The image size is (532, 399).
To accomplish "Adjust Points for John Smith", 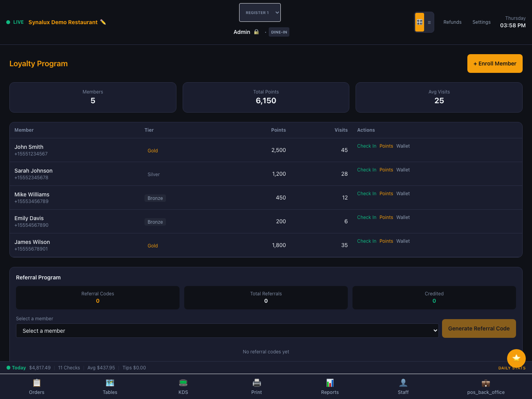I will pyautogui.click(x=386, y=146).
